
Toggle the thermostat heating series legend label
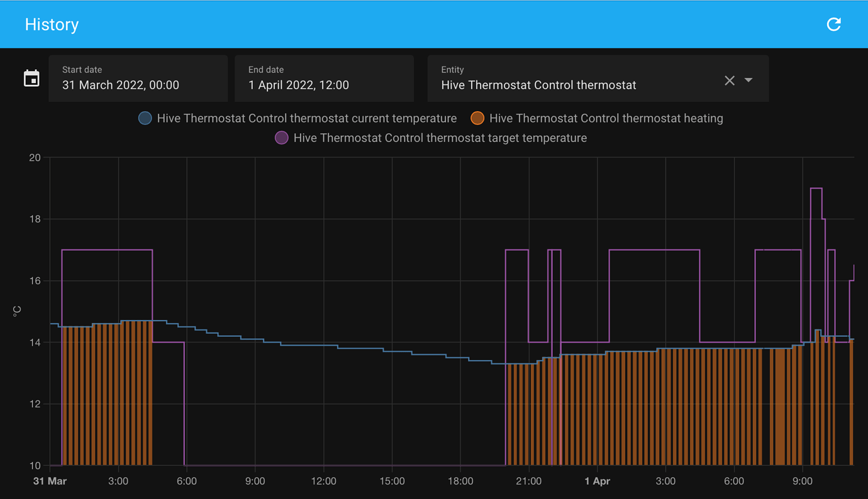(x=606, y=118)
